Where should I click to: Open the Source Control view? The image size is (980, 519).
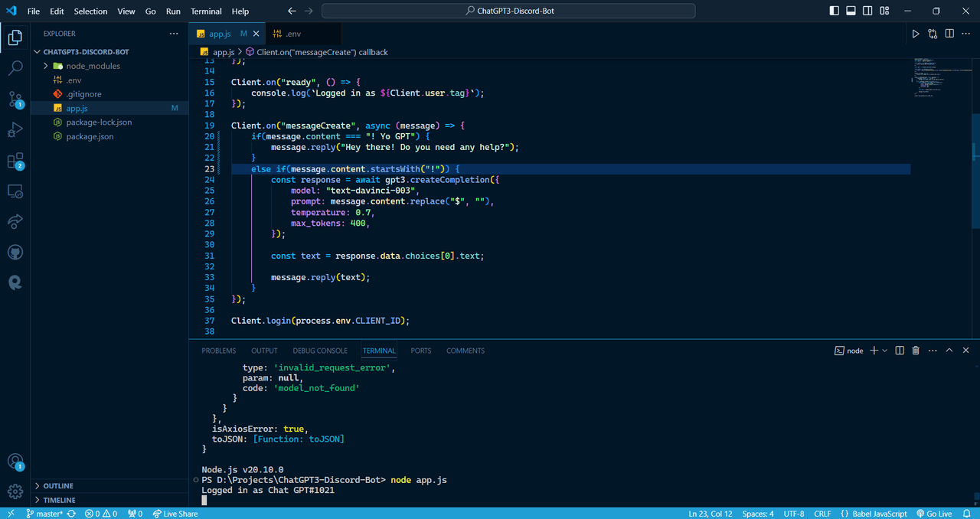pos(15,99)
